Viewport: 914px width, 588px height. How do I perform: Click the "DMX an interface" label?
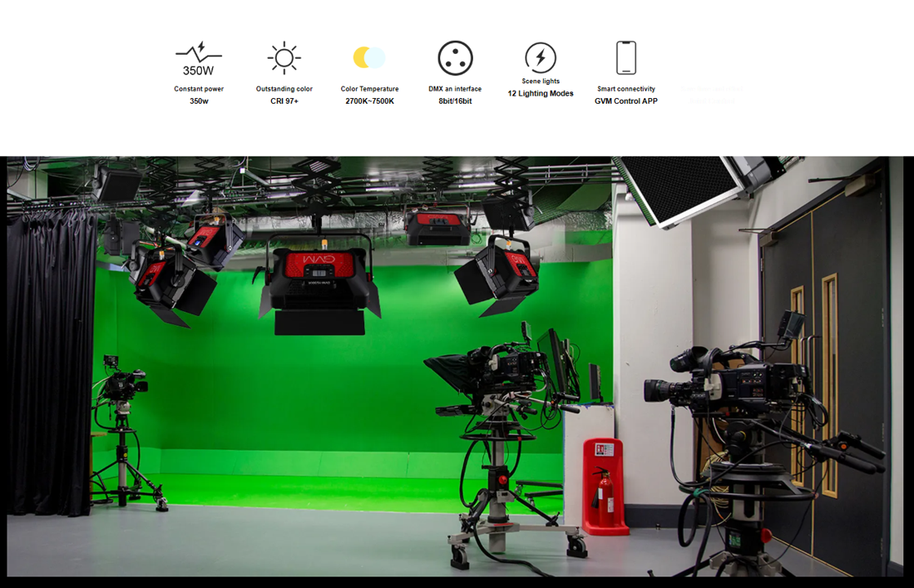coord(455,89)
